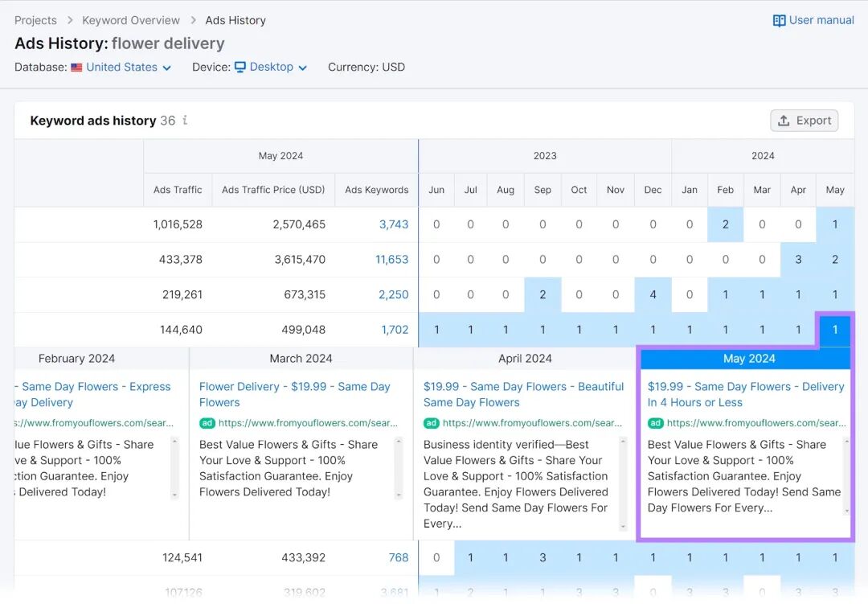The image size is (868, 604).
Task: Select the highlighted May cell with value 1
Action: [835, 330]
